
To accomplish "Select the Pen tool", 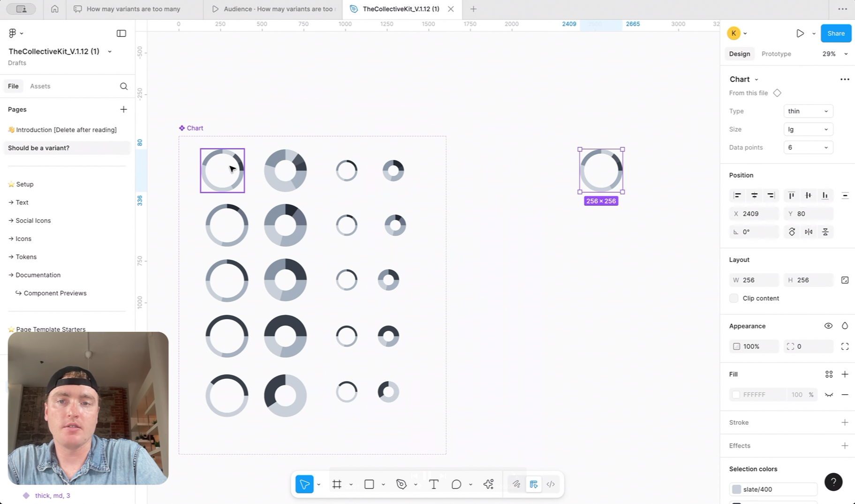I will (x=401, y=484).
